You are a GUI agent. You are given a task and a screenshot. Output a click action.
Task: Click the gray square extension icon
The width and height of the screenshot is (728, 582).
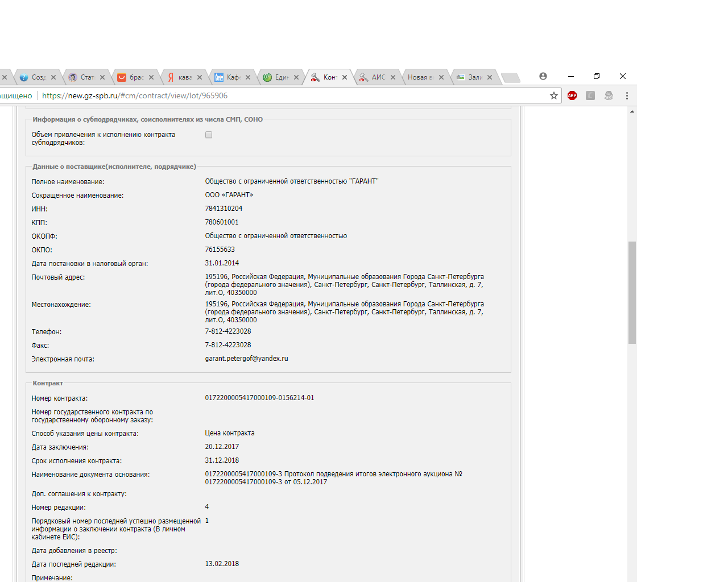tap(590, 95)
